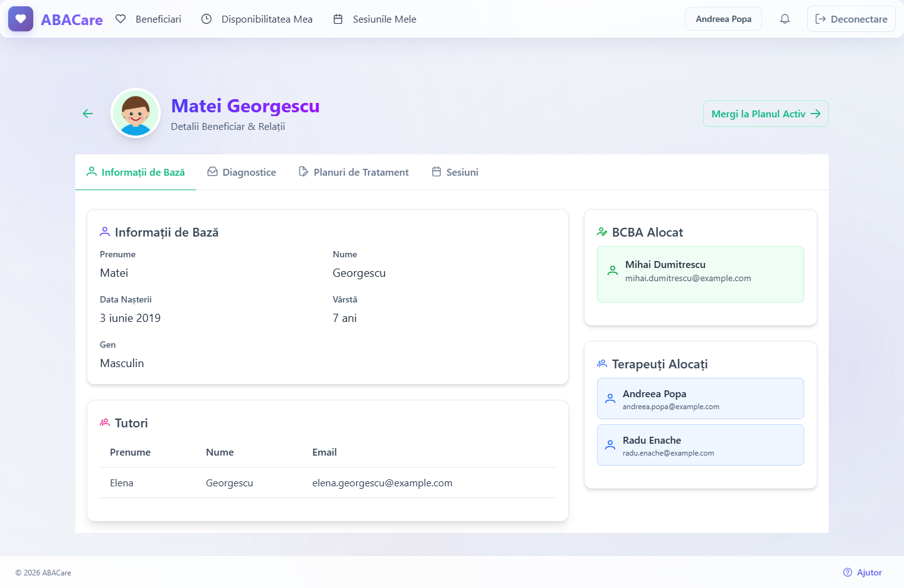The image size is (904, 588).
Task: Click the Tutori section icon
Action: 105,423
